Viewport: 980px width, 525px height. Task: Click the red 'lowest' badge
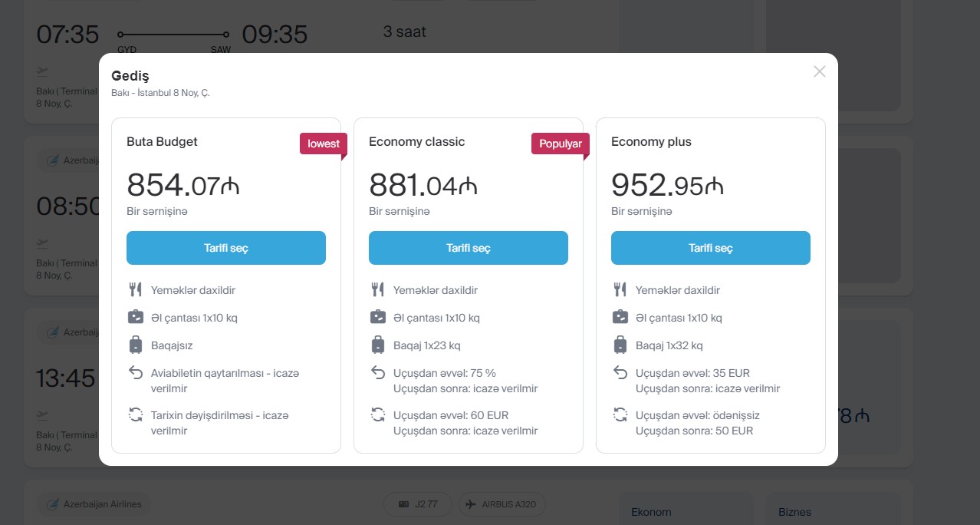point(323,144)
